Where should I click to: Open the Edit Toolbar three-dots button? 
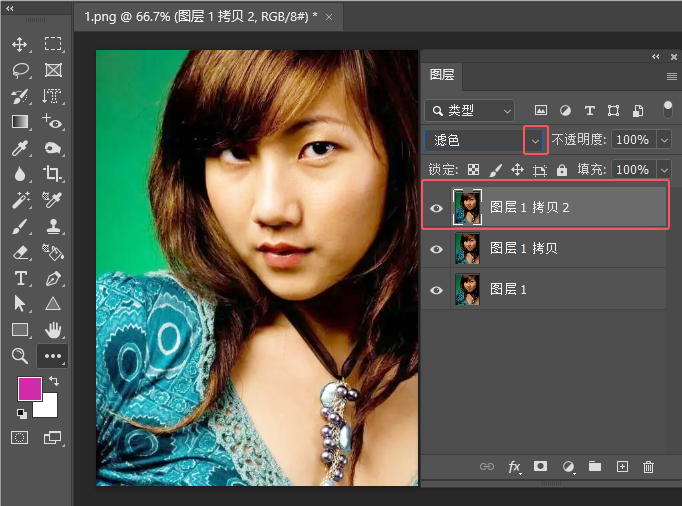tap(53, 356)
